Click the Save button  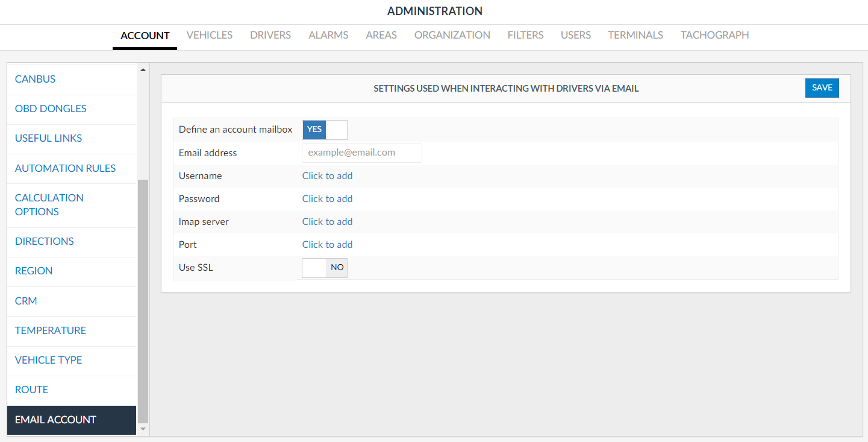[x=822, y=88]
